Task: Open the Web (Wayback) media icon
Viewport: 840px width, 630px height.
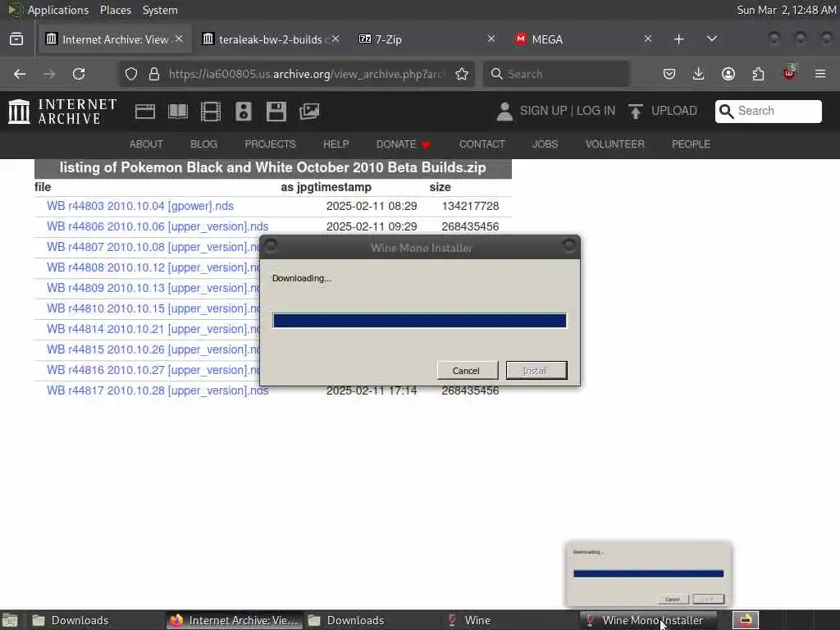Action: point(145,112)
